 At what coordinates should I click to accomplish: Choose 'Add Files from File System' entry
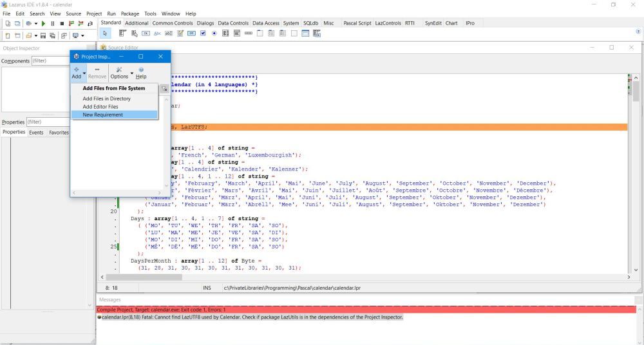114,88
